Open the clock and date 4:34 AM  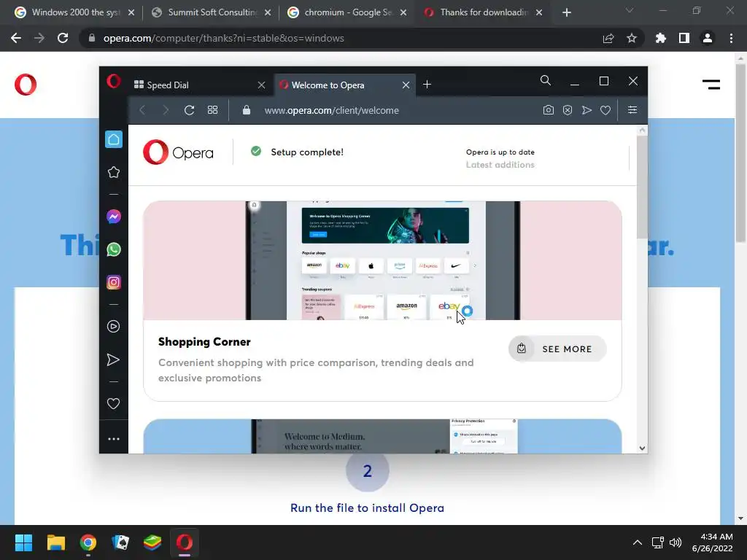(712, 542)
